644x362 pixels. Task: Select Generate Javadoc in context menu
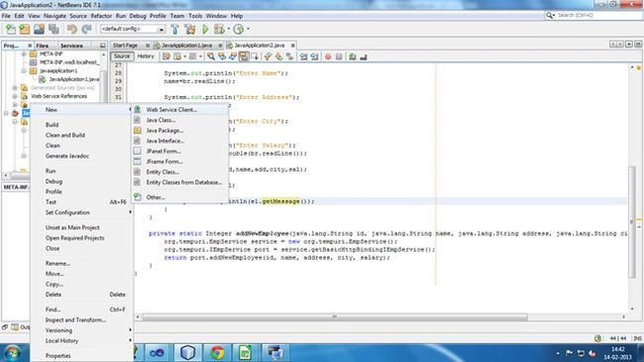pyautogui.click(x=81, y=156)
